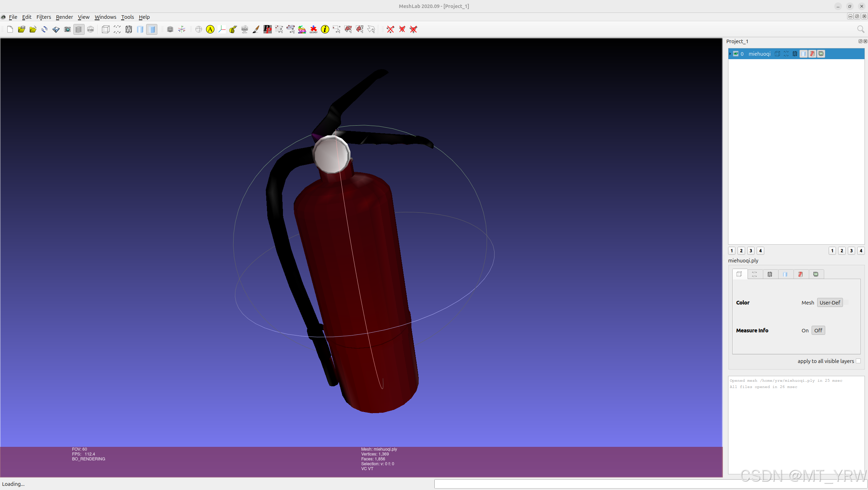Open the user-defined color swatch
Image resolution: width=868 pixels, height=490 pixels.
[x=846, y=302]
